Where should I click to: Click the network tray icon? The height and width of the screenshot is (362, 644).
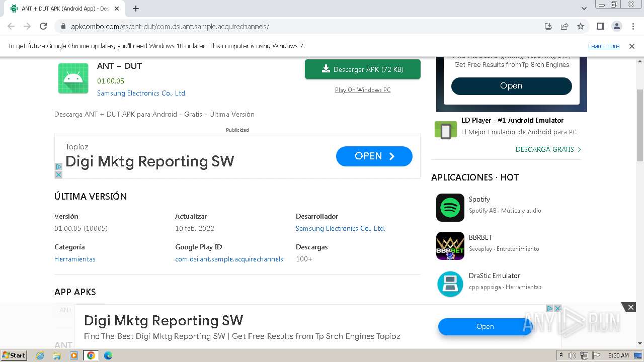(x=584, y=355)
